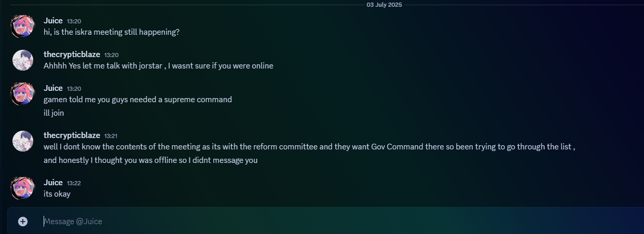The width and height of the screenshot is (644, 234).
Task: Click the message about needing a supreme command
Action: pyautogui.click(x=138, y=100)
